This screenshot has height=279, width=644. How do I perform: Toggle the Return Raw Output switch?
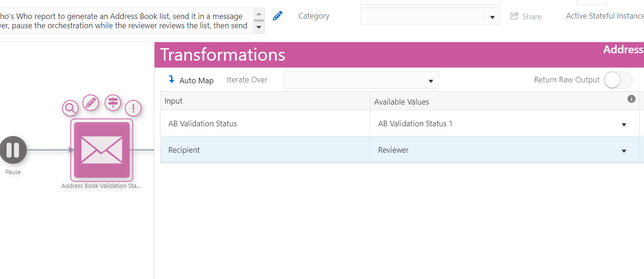pos(618,80)
